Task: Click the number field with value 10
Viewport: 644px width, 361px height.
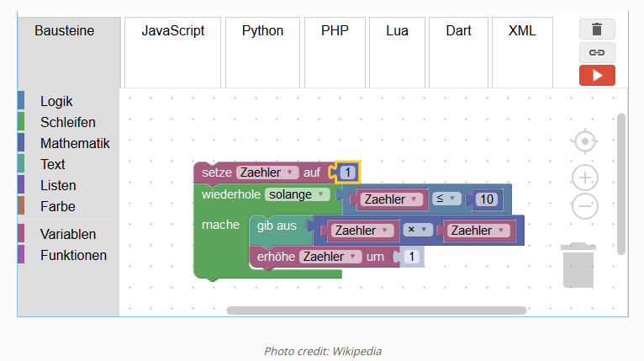Action: coord(486,199)
